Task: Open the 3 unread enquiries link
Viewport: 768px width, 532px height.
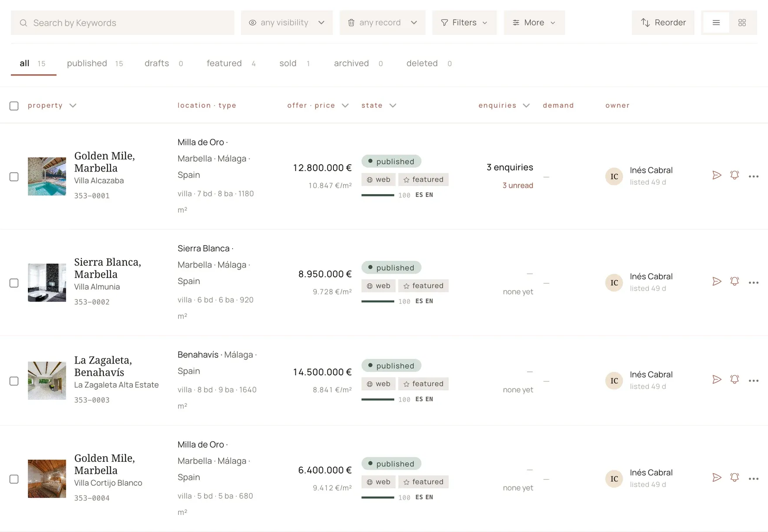Action: [518, 185]
